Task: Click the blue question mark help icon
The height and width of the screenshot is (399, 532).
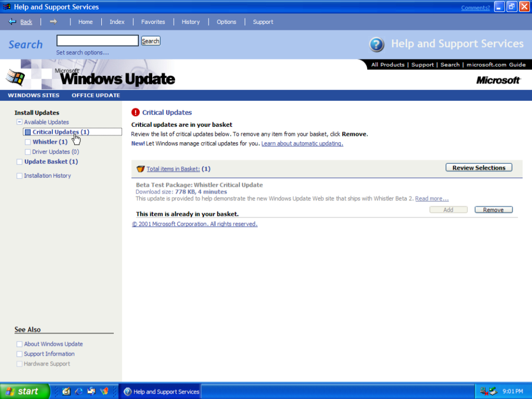Action: tap(377, 44)
